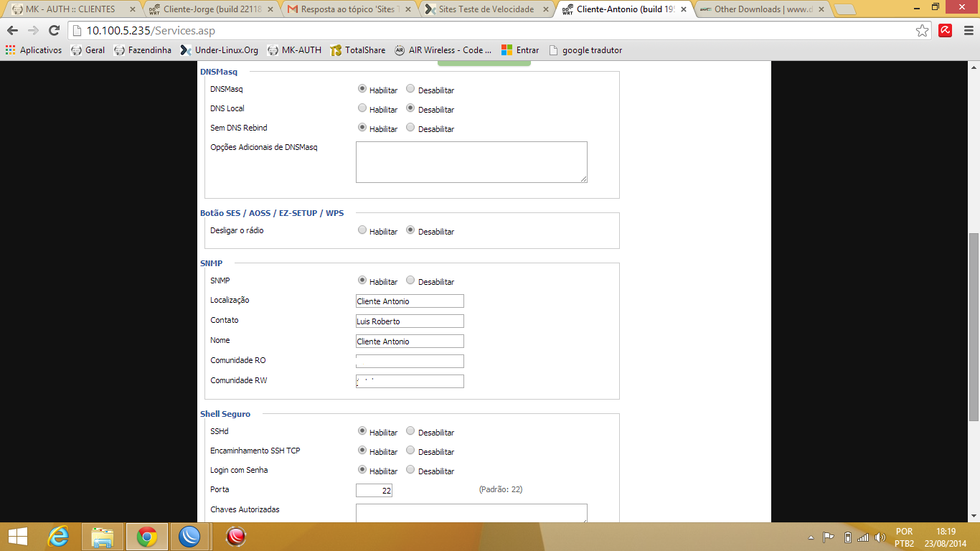Click the Opções Adicionais de DNSMasq textarea
Image resolution: width=980 pixels, height=551 pixels.
[471, 162]
